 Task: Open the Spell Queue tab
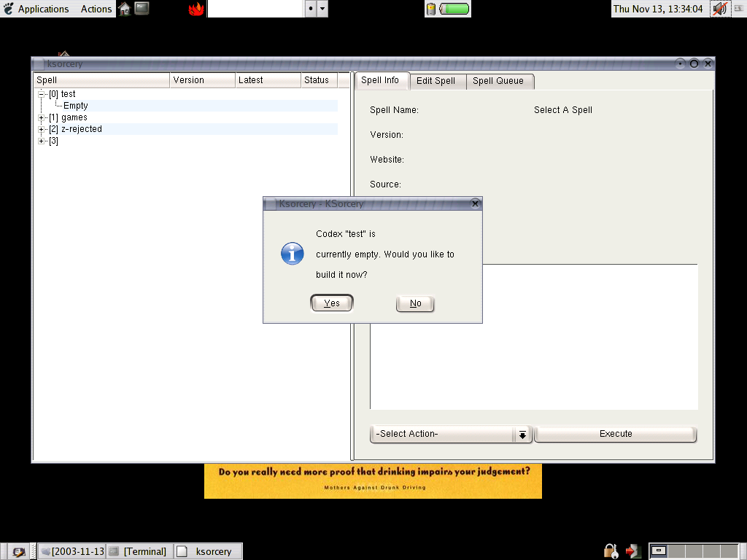tap(498, 81)
